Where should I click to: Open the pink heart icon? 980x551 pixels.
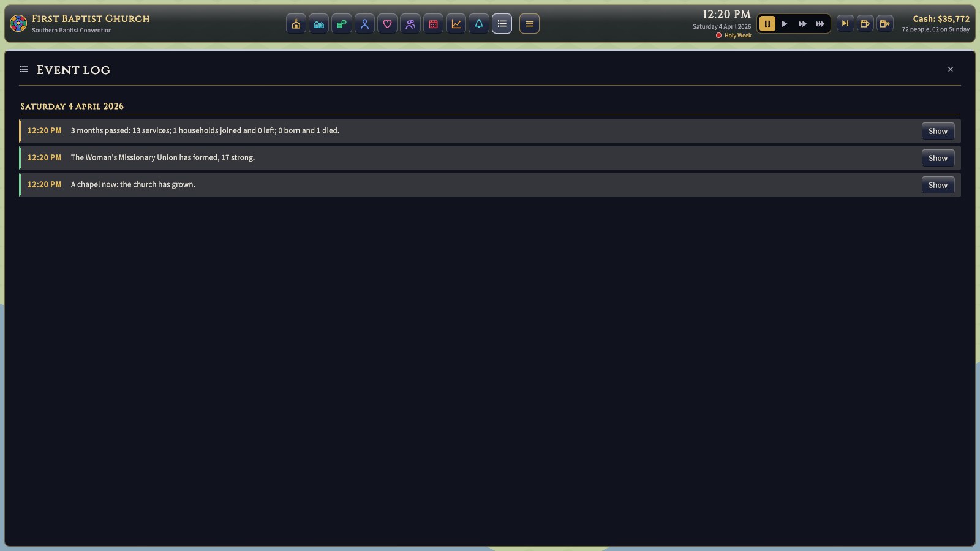tap(387, 24)
